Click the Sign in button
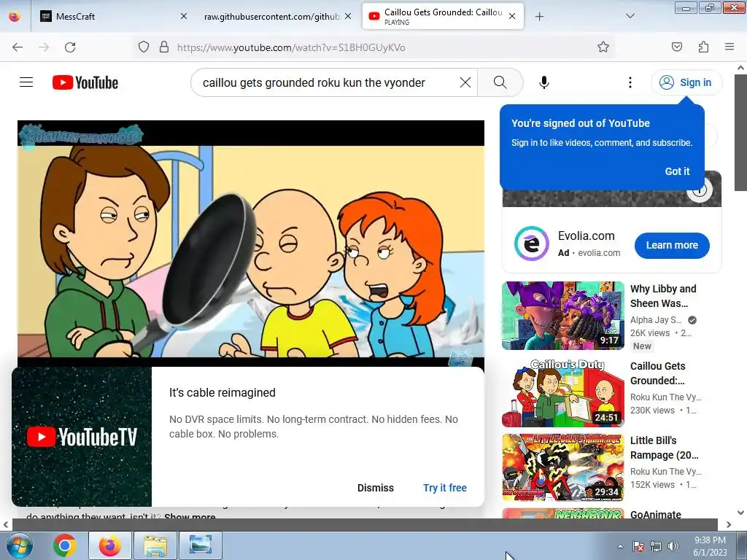The width and height of the screenshot is (747, 560). click(686, 82)
